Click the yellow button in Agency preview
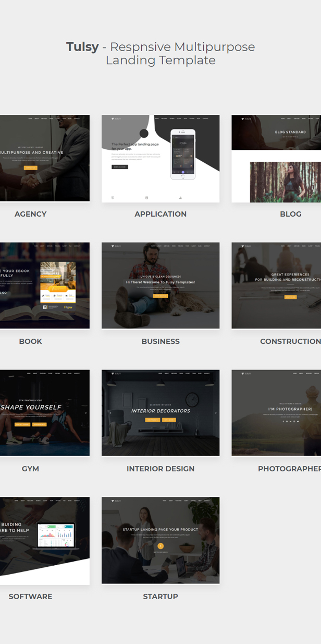The image size is (321, 644). tap(30, 168)
